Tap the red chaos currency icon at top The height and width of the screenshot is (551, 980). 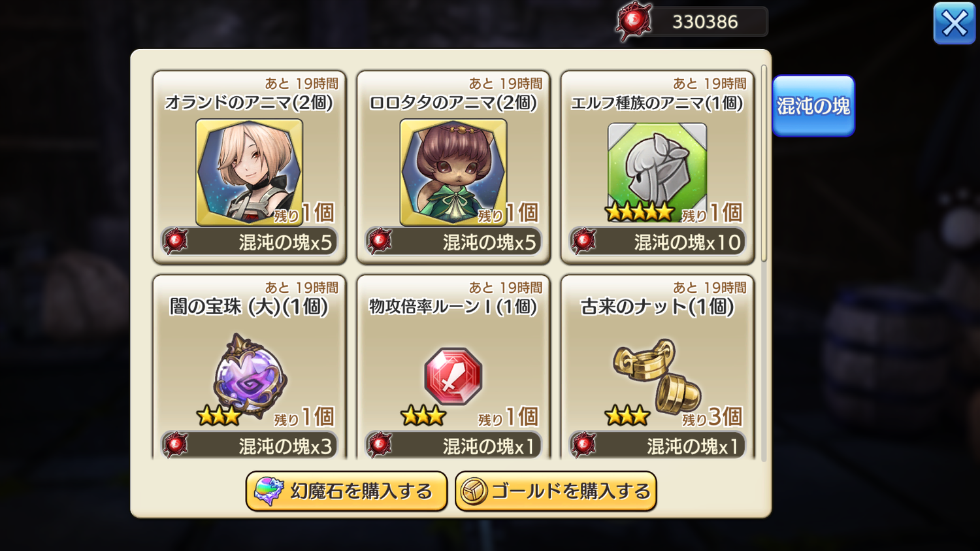click(x=633, y=22)
